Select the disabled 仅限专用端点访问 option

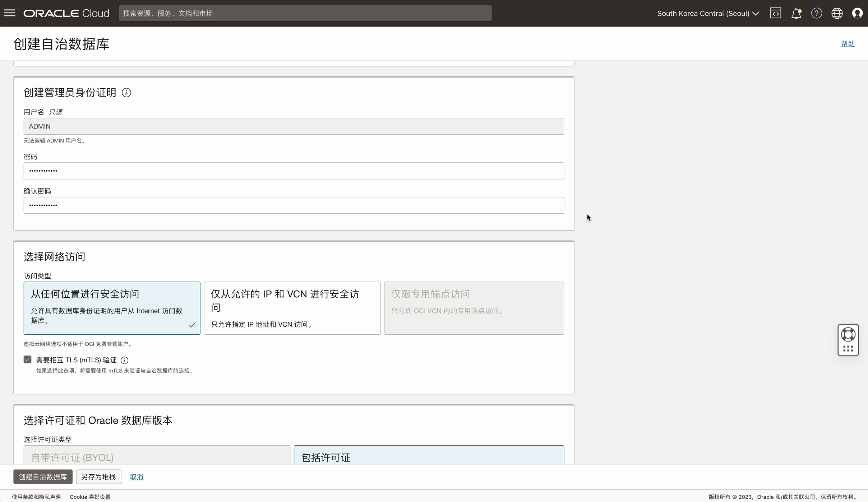click(x=474, y=308)
